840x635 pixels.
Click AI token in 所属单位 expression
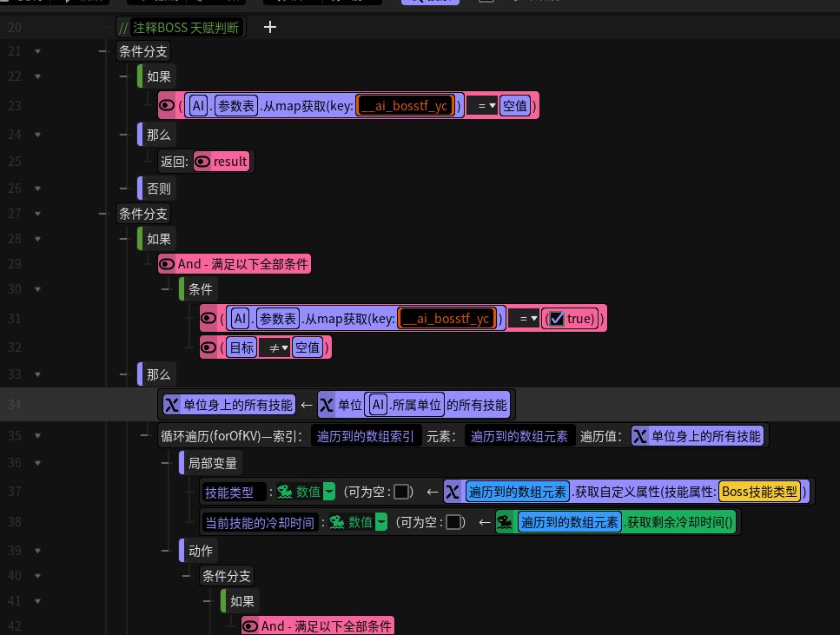[378, 405]
